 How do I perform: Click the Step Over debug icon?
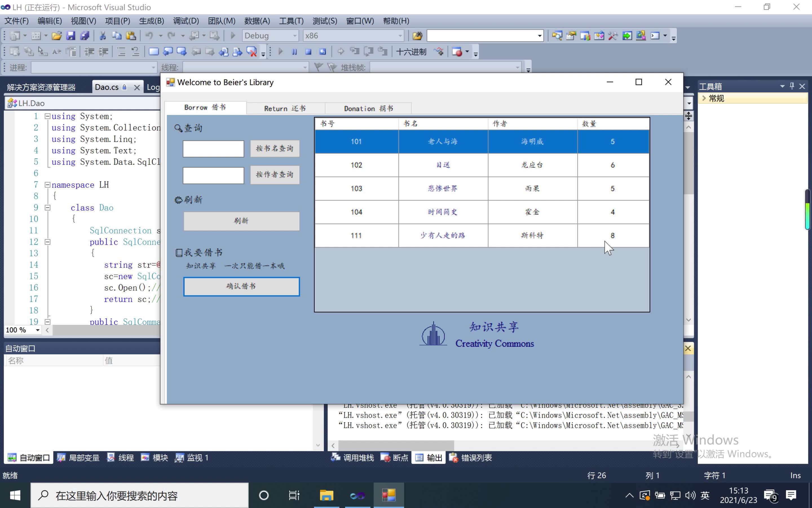pyautogui.click(x=369, y=52)
